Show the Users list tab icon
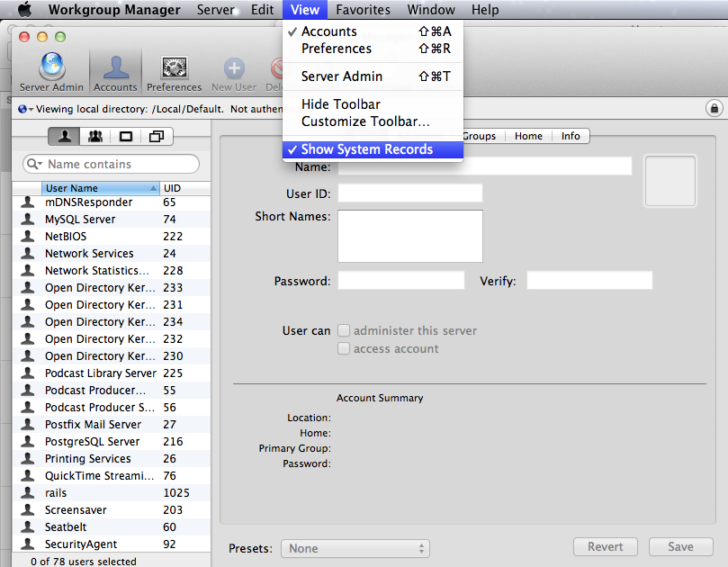Screen dimensions: 728x567 tap(65, 137)
